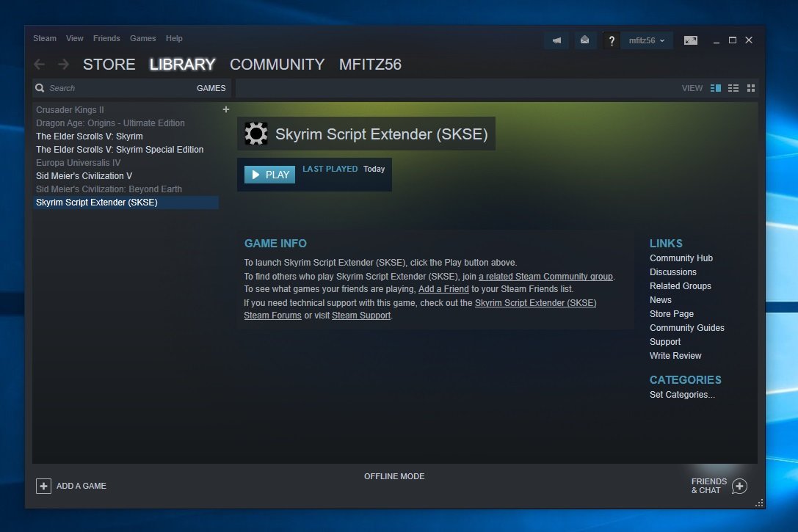The width and height of the screenshot is (798, 532).
Task: Select the grid view icon
Action: [x=751, y=88]
